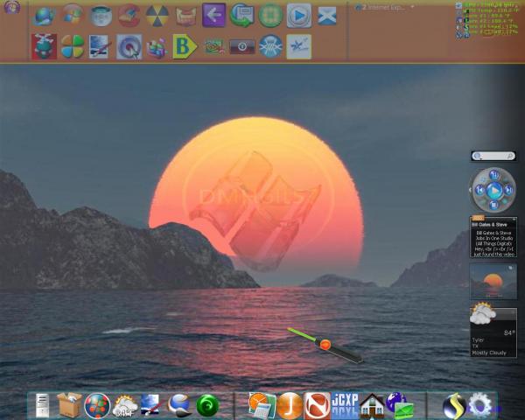This screenshot has width=525, height=420.
Task: Click the purple Start orb button
Action: (x=12, y=7)
